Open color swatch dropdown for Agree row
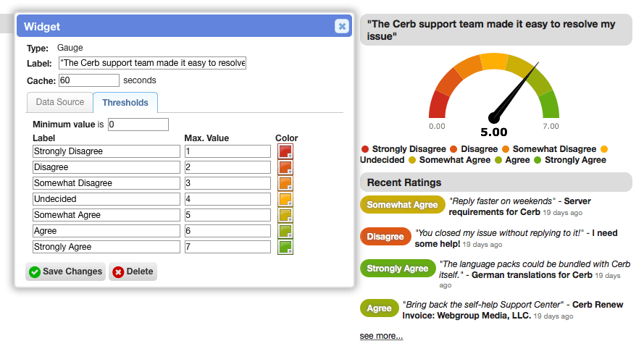Image resolution: width=644 pixels, height=354 pixels. click(x=285, y=231)
